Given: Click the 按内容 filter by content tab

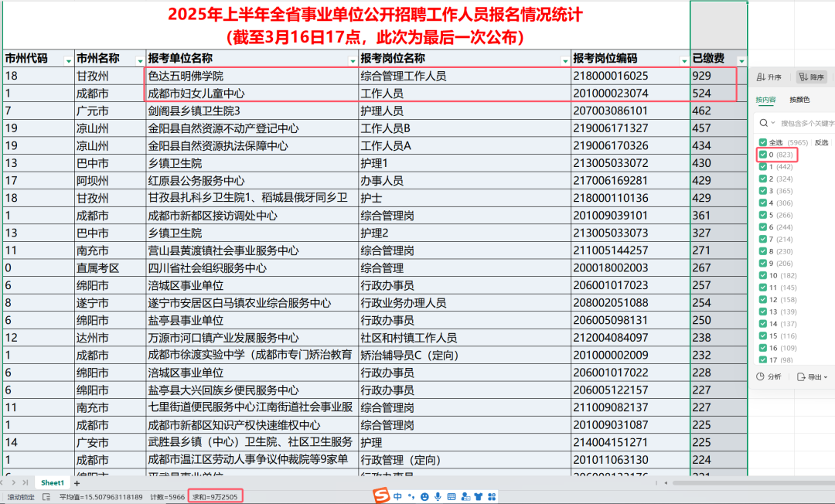Looking at the screenshot, I should (x=765, y=100).
